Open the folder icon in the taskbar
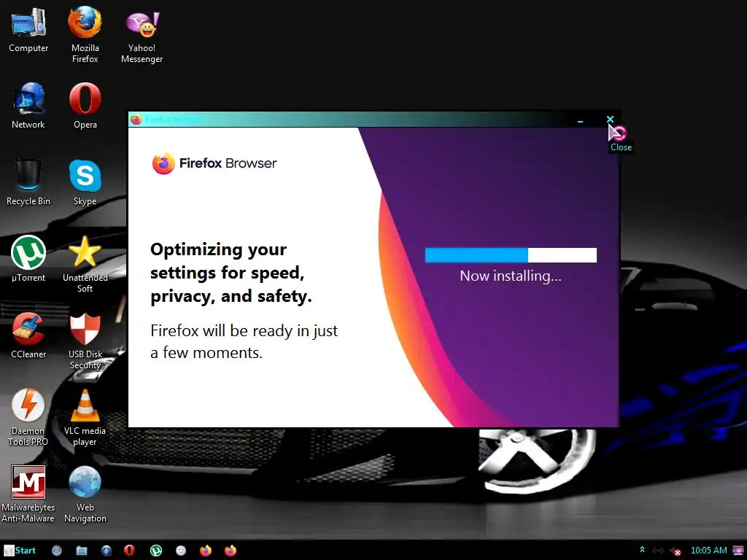This screenshot has height=560, width=747. pos(82,551)
